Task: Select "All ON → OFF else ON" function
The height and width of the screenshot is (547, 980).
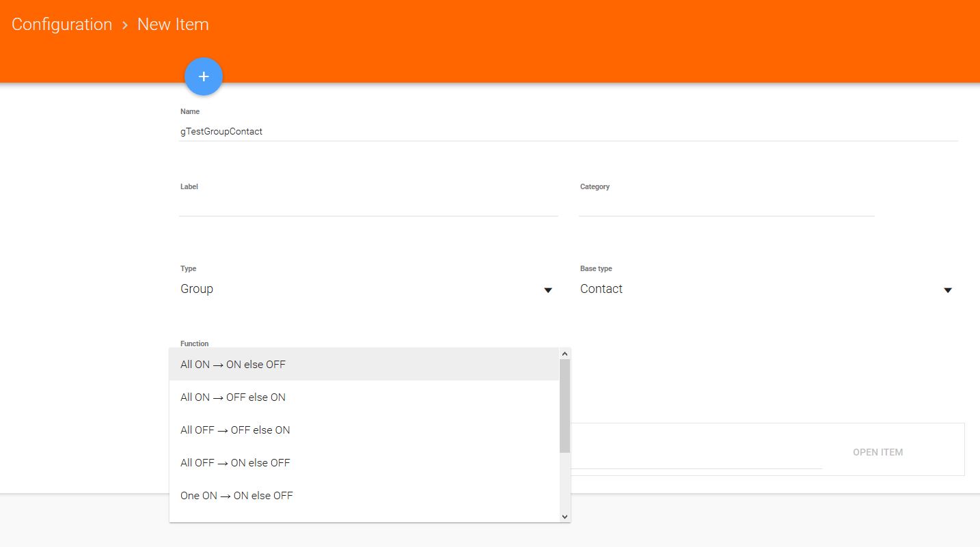Action: pos(233,397)
